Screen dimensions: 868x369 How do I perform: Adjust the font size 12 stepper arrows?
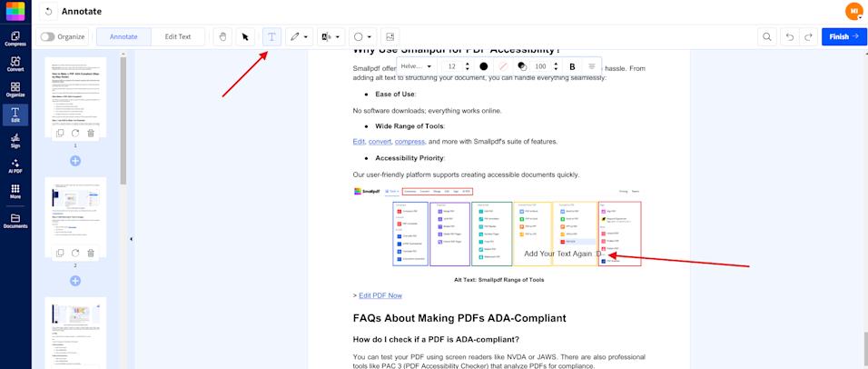[x=468, y=66]
